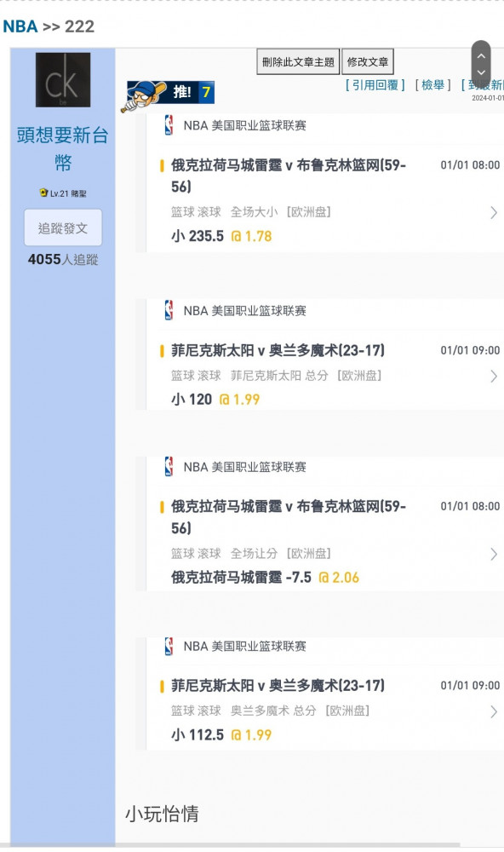The image size is (504, 852).
Task: Expand arrow on 全场让分 bet card
Action: click(x=494, y=555)
